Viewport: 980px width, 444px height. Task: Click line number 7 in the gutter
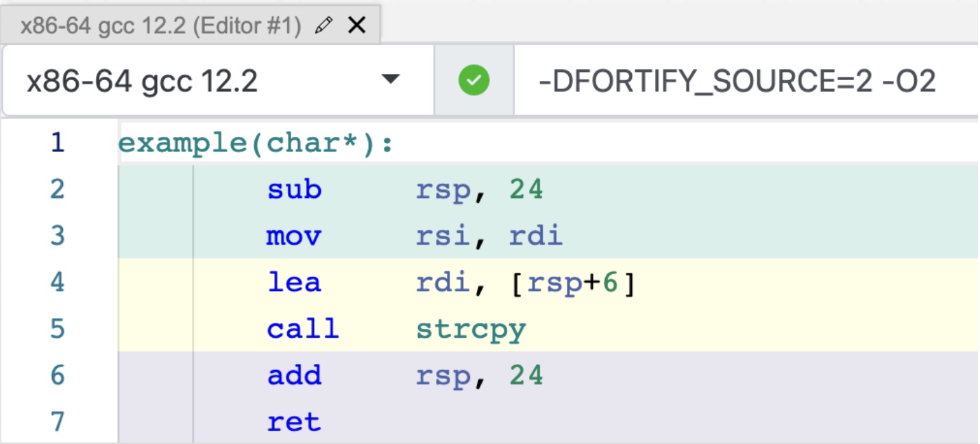click(58, 421)
